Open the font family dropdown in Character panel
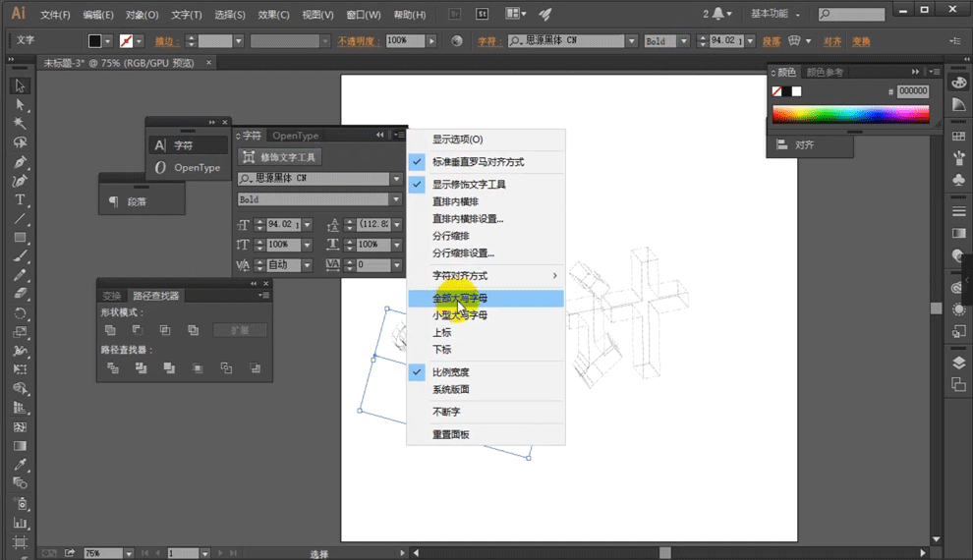Viewport: 973px width, 560px height. pyautogui.click(x=396, y=179)
